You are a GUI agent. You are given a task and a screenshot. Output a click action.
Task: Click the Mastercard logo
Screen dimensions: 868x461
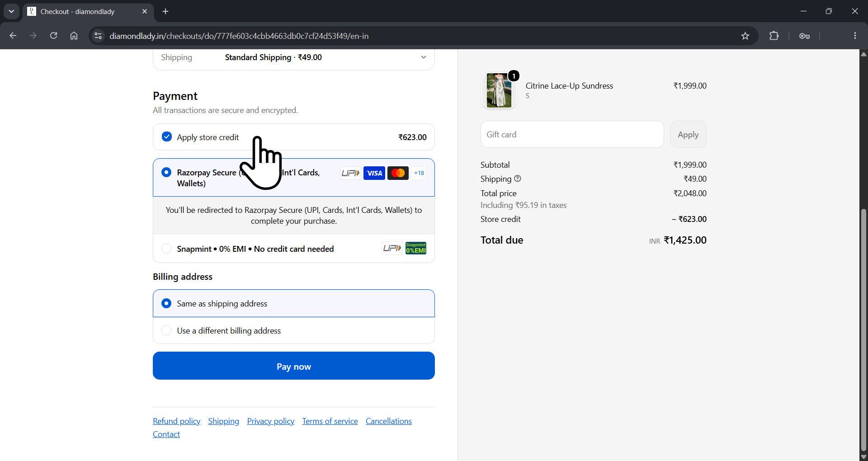[x=398, y=173]
